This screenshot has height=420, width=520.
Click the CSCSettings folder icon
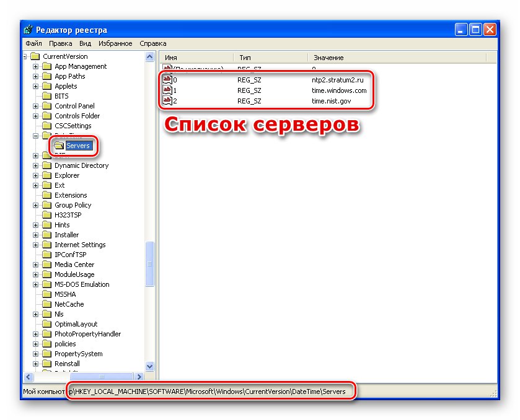46,126
